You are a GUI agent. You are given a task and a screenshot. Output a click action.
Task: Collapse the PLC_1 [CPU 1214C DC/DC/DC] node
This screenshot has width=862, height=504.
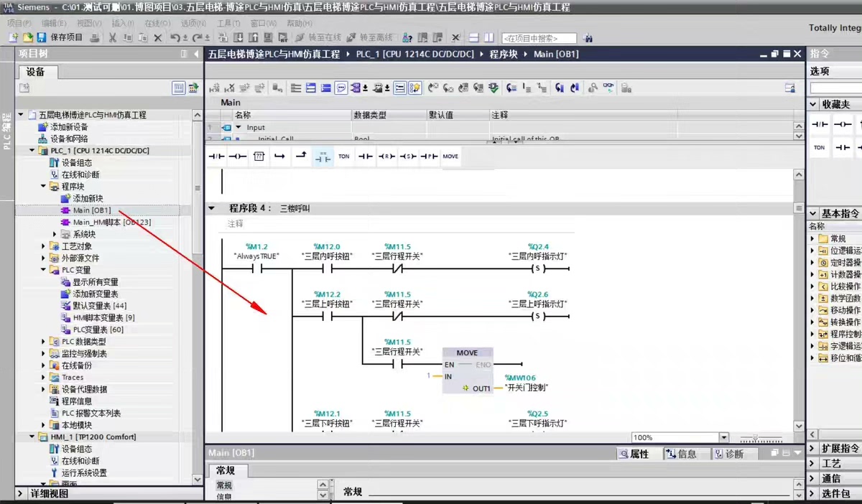[32, 151]
